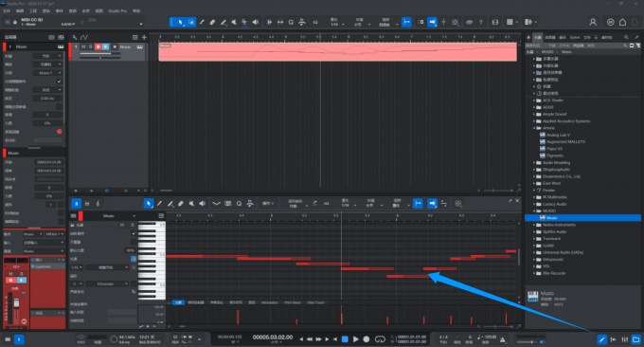Open the Chromatic scale dropdown

click(107, 284)
